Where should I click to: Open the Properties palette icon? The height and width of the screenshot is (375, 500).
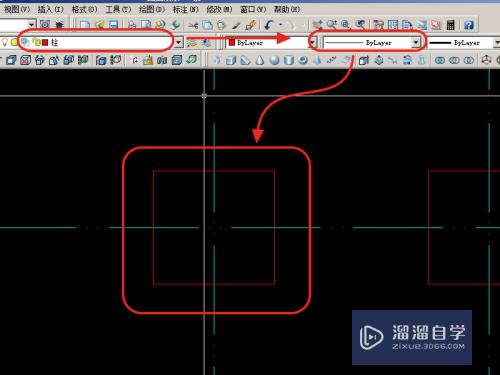click(379, 25)
